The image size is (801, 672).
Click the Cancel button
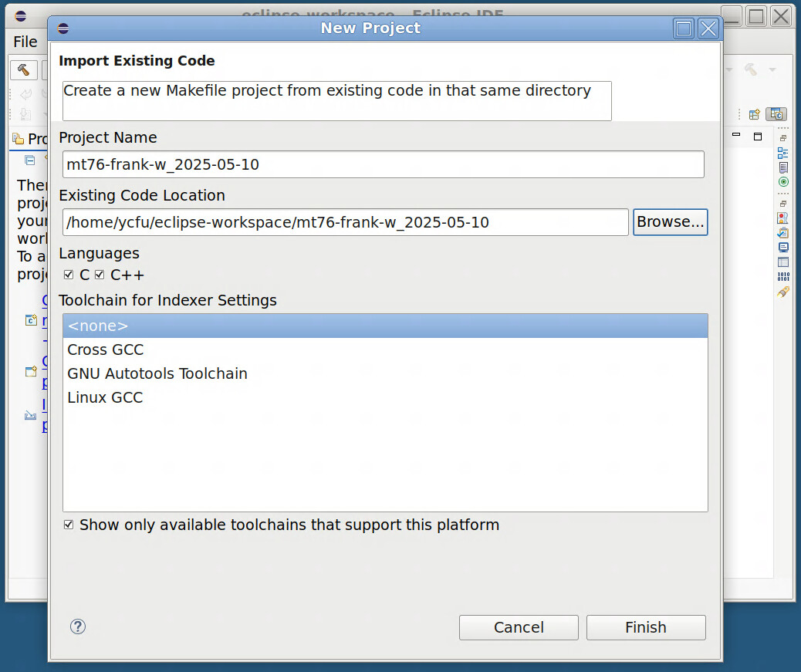519,627
